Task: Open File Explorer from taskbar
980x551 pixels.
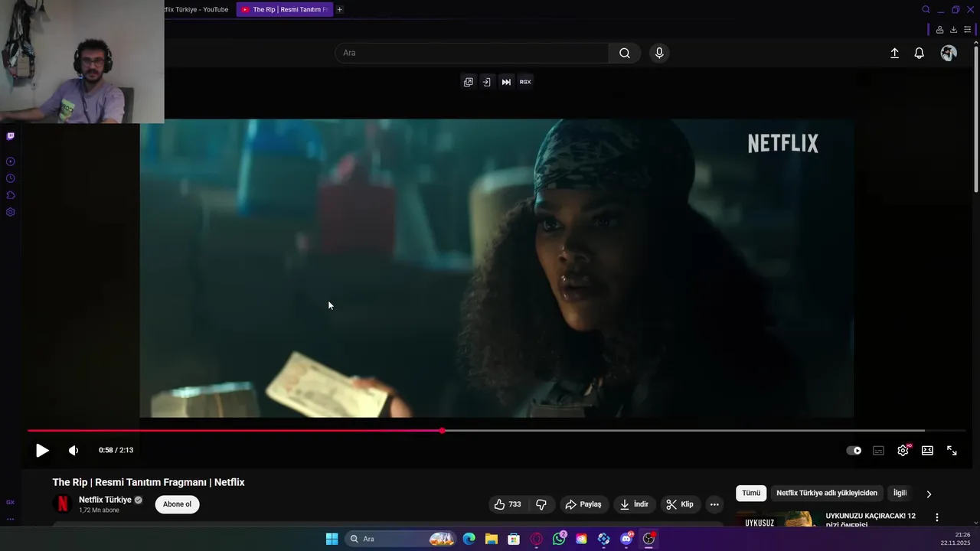Action: tap(492, 539)
